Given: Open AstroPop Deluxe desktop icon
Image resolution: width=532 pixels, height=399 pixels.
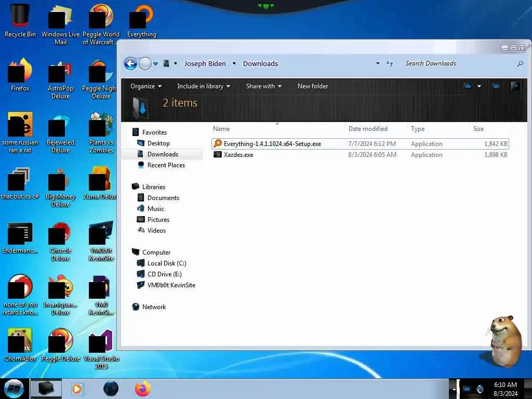Looking at the screenshot, I should [60, 79].
